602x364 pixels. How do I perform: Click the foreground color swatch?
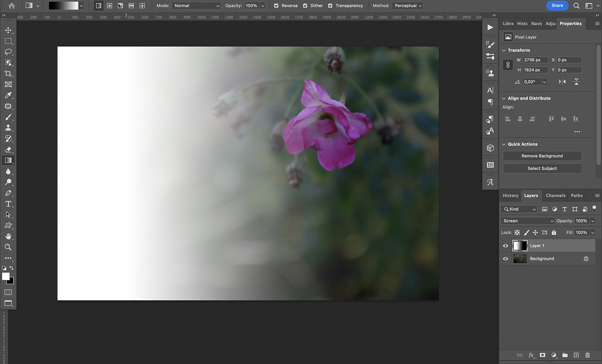point(6,277)
